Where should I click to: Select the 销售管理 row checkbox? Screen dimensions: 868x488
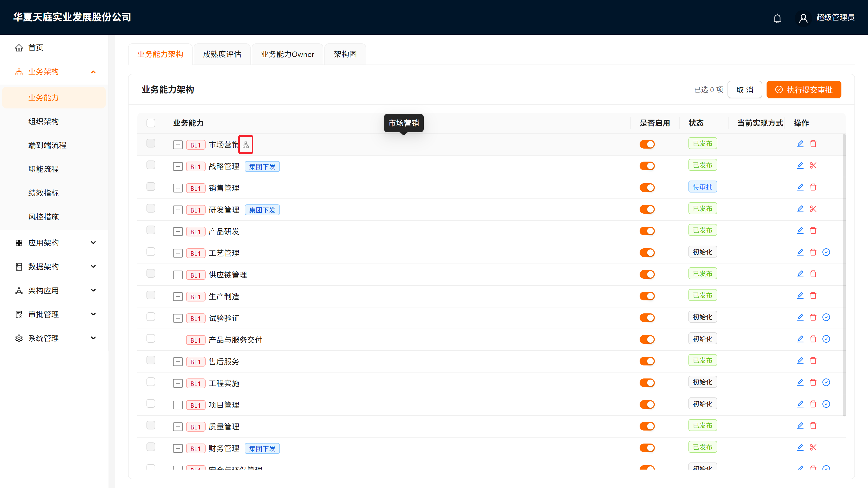tap(151, 187)
